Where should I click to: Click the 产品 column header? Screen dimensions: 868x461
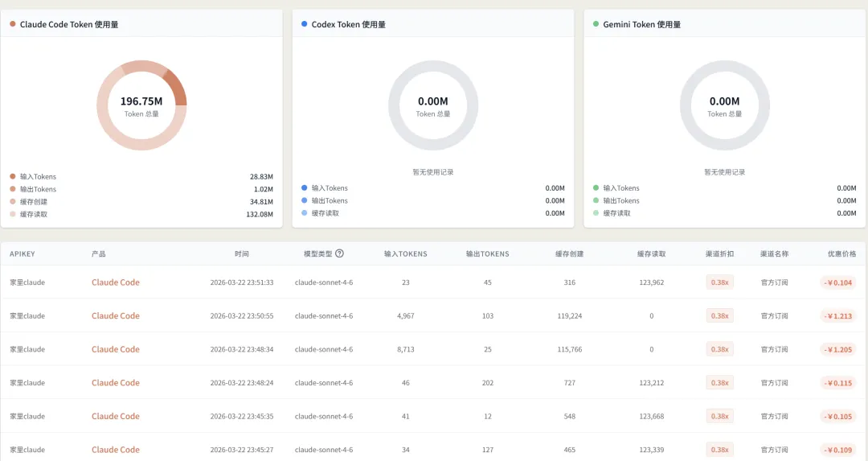click(99, 253)
